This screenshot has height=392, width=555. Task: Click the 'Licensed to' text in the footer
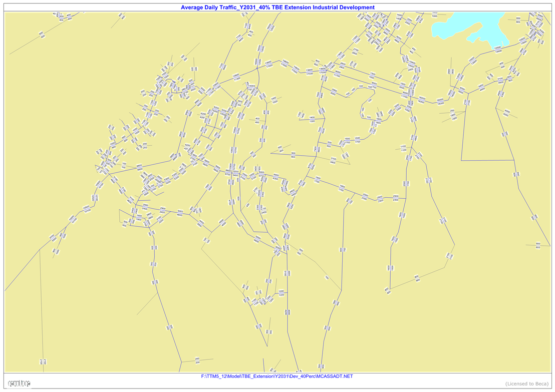pyautogui.click(x=526, y=383)
